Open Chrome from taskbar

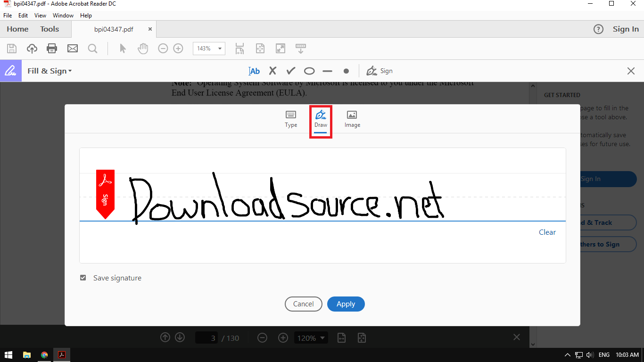point(44,355)
